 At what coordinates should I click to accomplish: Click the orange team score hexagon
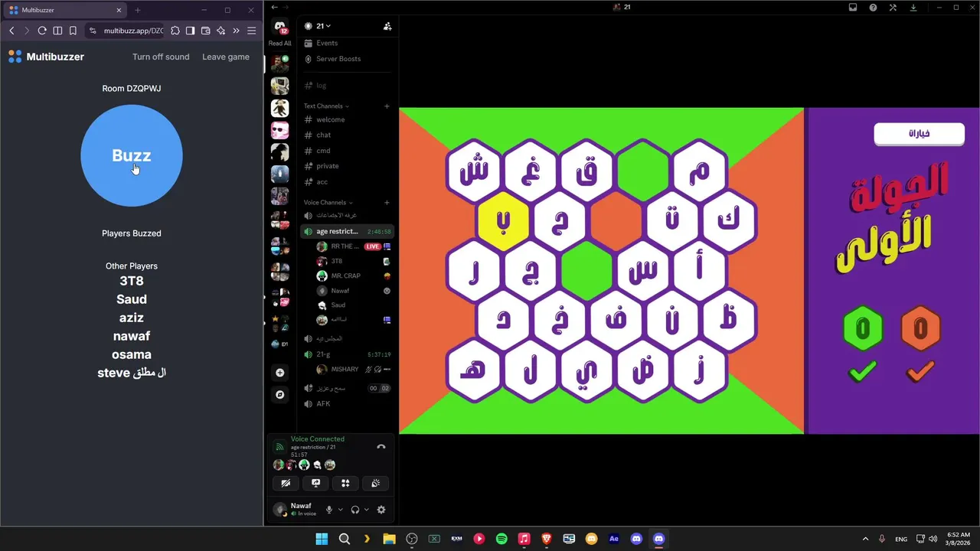(921, 329)
